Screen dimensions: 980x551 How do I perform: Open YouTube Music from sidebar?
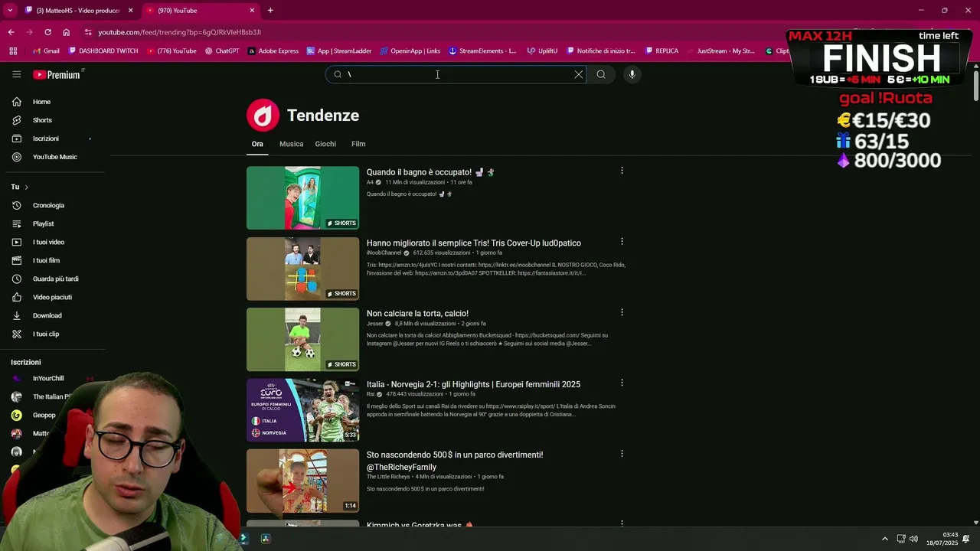tap(54, 157)
